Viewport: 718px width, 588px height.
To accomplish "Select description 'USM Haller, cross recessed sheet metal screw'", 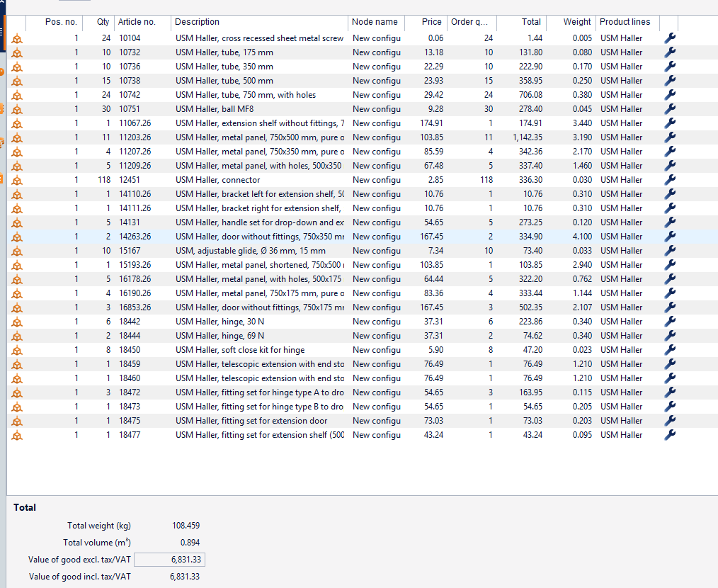I will click(259, 38).
